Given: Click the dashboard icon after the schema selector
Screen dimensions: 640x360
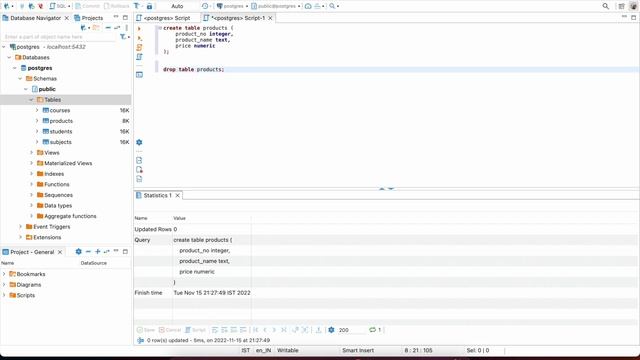Looking at the screenshot, I should 308,6.
